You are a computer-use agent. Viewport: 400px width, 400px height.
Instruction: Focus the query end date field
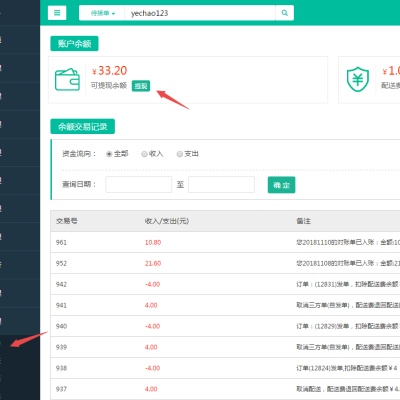[221, 185]
